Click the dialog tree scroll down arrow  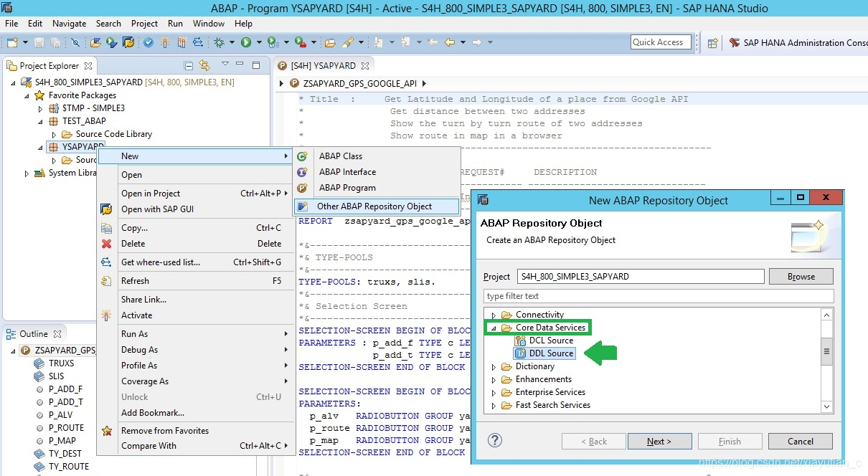pos(827,406)
